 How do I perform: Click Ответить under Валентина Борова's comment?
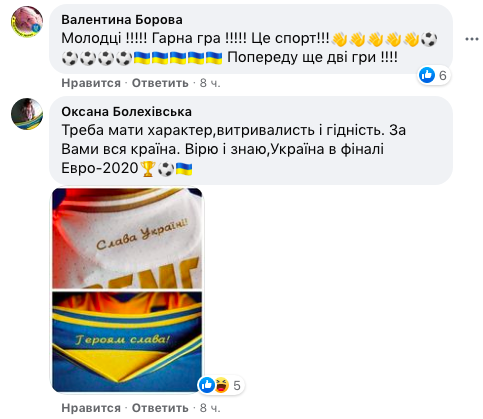[x=160, y=83]
